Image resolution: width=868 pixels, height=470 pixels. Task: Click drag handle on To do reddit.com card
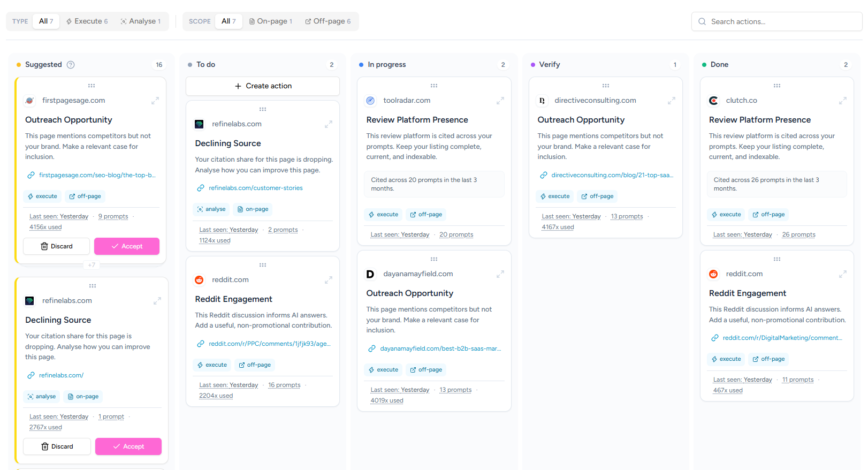[x=263, y=265]
